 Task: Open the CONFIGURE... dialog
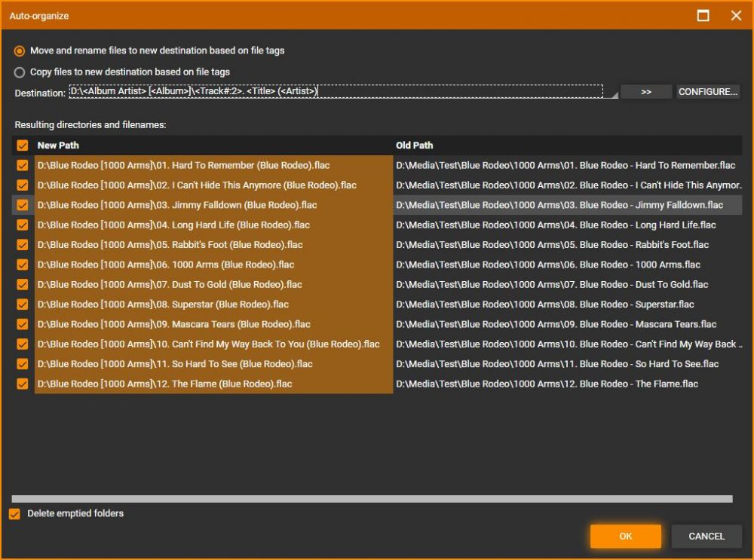point(707,92)
